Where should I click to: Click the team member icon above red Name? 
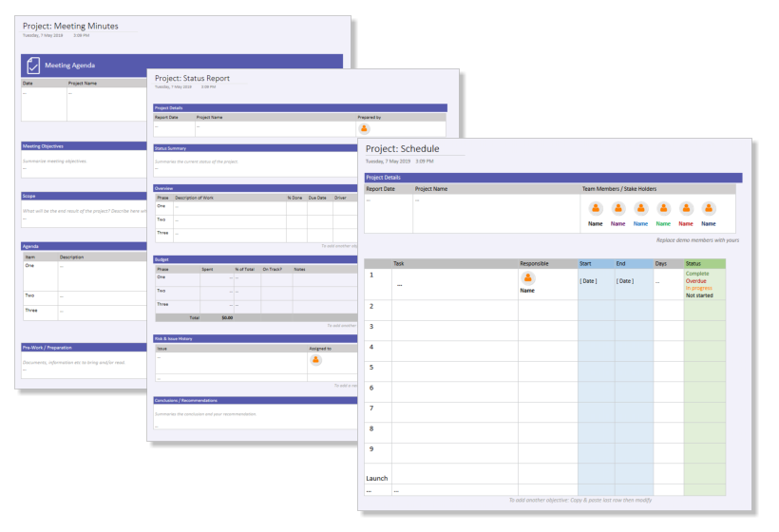(x=686, y=209)
